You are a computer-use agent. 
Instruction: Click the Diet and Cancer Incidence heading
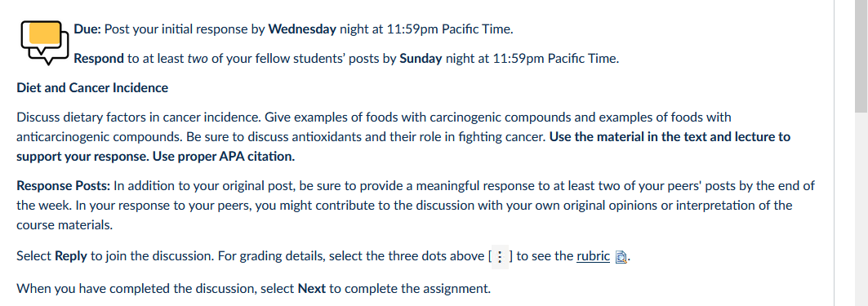click(x=92, y=88)
